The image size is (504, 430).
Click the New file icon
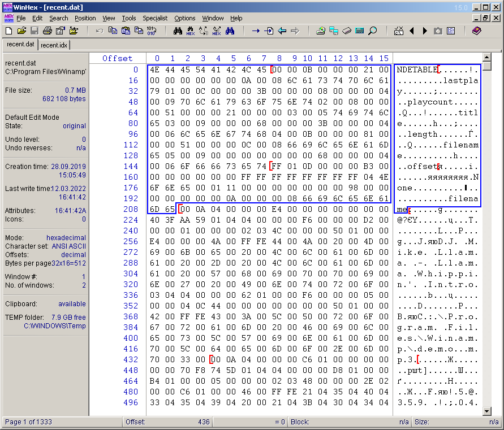pos(9,31)
